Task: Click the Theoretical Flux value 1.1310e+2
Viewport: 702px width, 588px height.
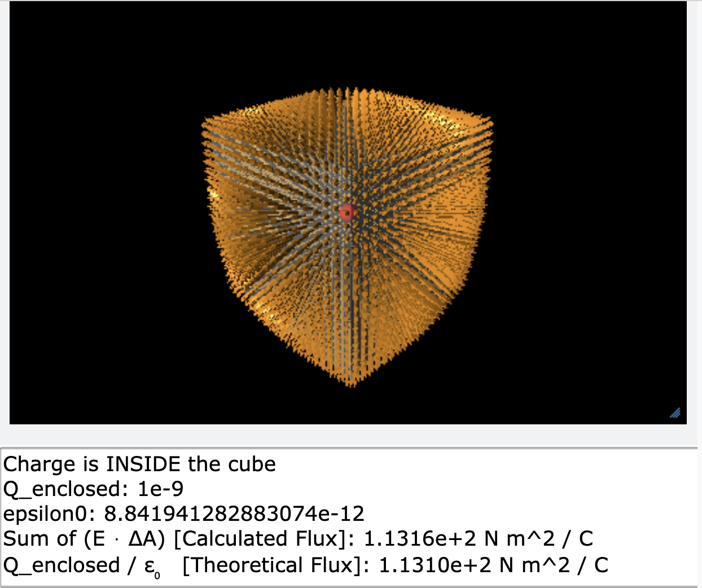Action: [x=435, y=565]
